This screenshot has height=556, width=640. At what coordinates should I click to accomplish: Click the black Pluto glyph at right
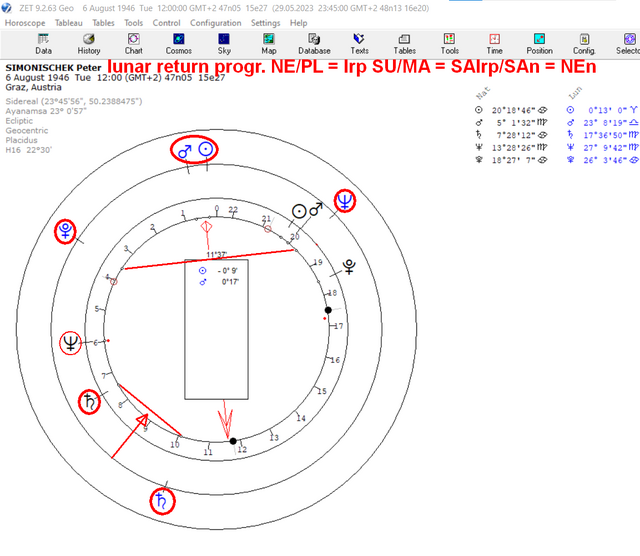349,267
